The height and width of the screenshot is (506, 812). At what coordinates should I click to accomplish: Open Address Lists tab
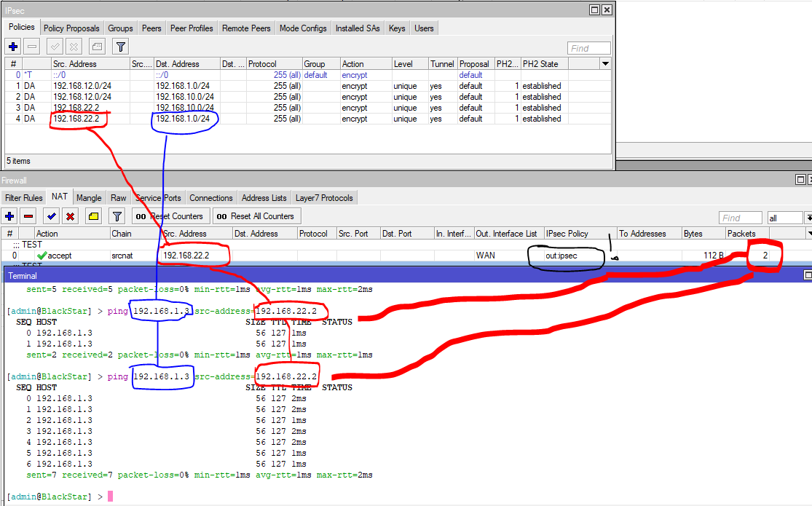pos(264,198)
